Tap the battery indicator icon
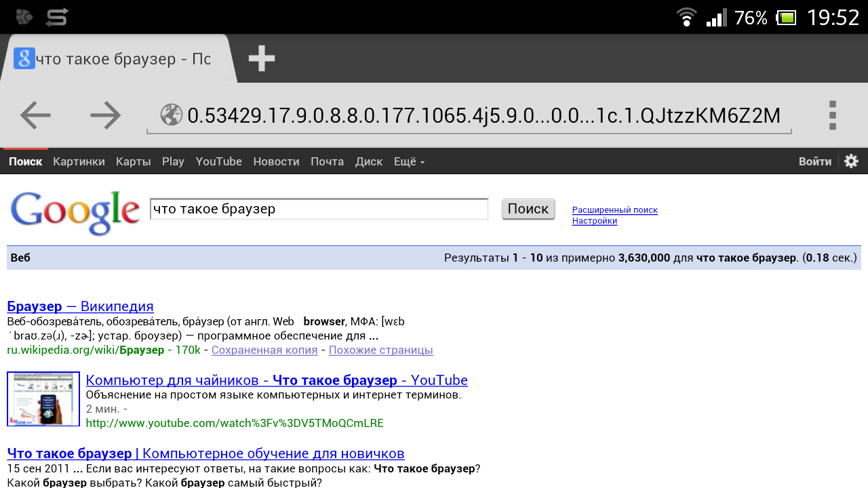Image resolution: width=868 pixels, height=488 pixels. [787, 17]
